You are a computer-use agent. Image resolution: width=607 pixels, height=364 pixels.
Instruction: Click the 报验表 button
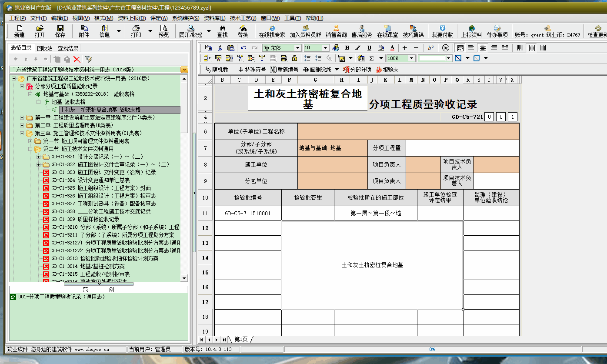(387, 70)
